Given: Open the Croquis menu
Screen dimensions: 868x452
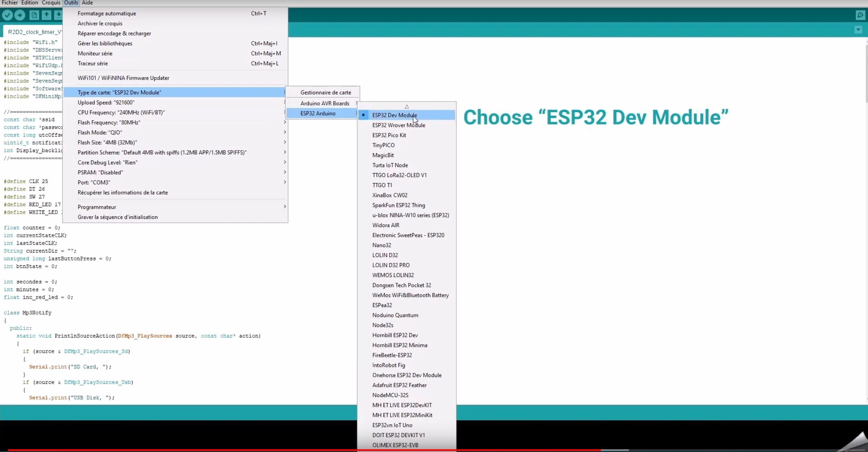Looking at the screenshot, I should [x=51, y=3].
